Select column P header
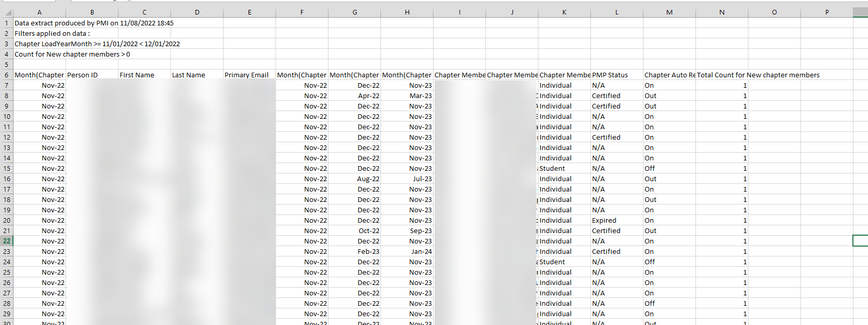 click(x=827, y=12)
